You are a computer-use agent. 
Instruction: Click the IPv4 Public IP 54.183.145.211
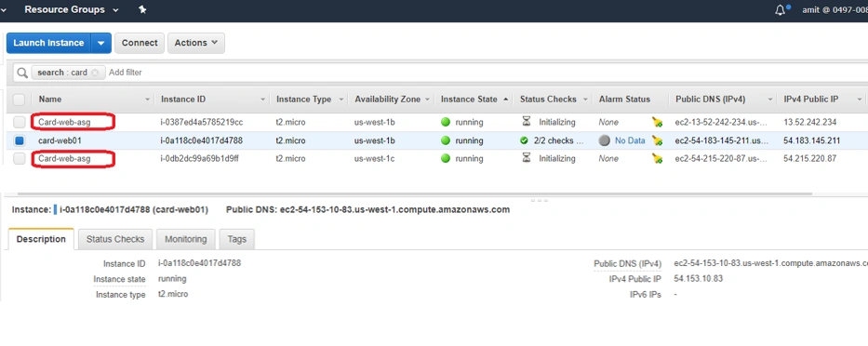pos(812,140)
